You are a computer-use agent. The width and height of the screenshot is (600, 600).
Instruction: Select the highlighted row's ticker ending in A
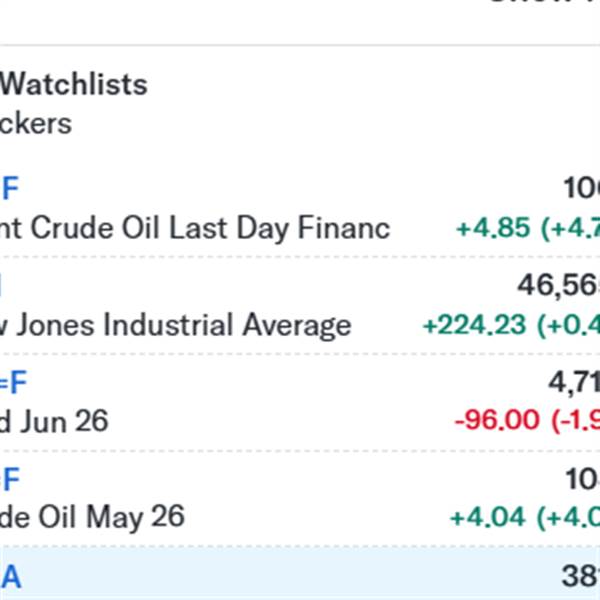[10, 575]
